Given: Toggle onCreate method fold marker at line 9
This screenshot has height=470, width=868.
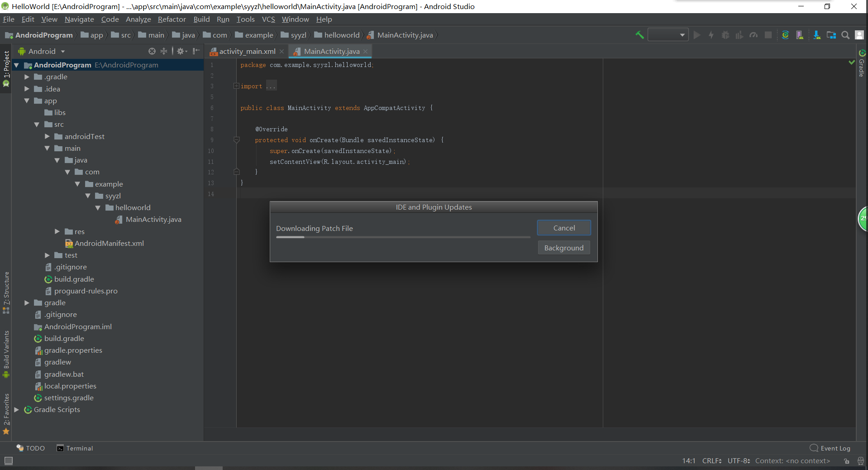Looking at the screenshot, I should click(x=236, y=140).
